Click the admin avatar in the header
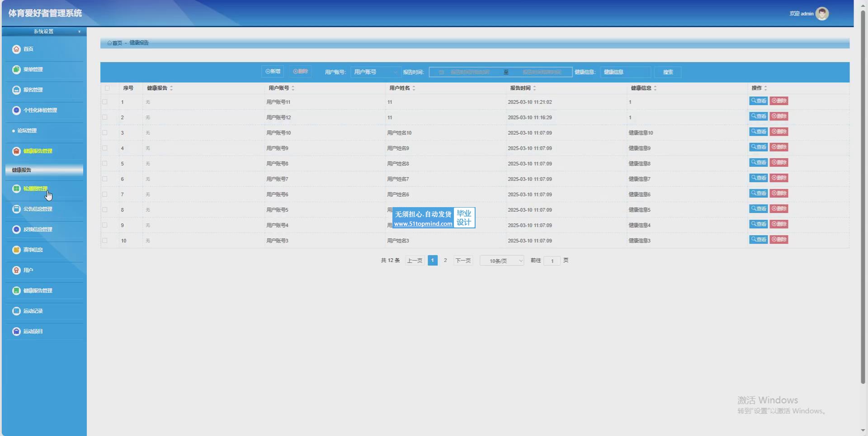The image size is (868, 436). [x=821, y=14]
